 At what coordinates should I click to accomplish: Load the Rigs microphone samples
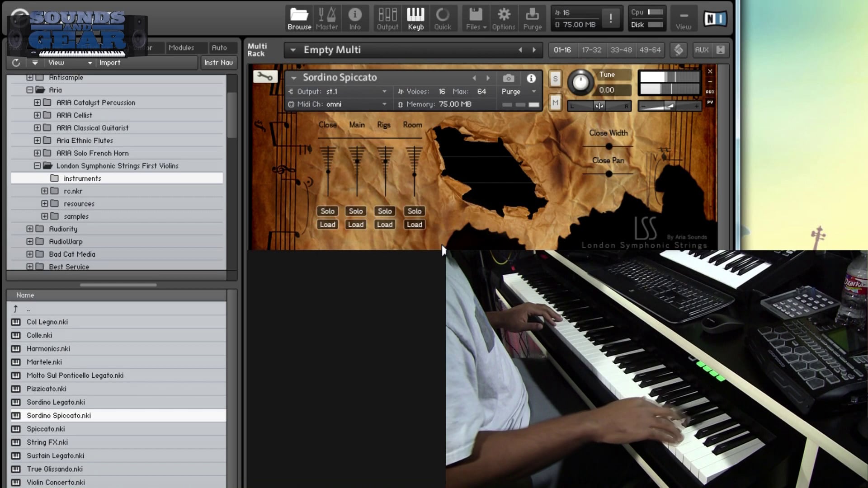pos(385,225)
